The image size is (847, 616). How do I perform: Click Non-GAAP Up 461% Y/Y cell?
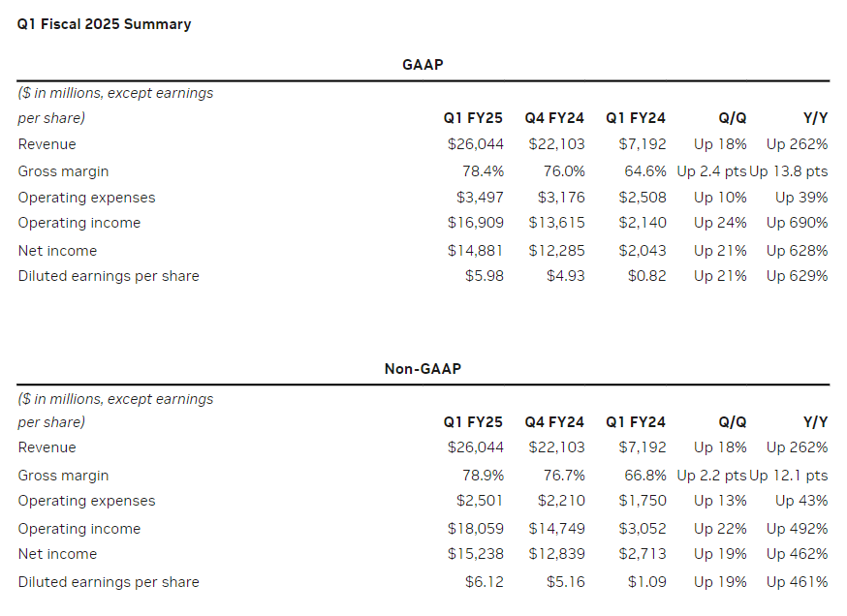tap(797, 582)
